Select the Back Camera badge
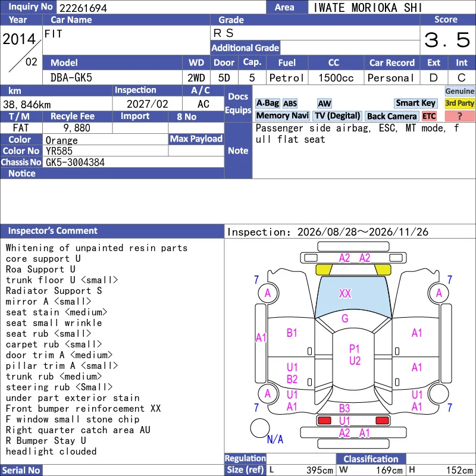Image resolution: width=476 pixels, height=476 pixels. [392, 116]
